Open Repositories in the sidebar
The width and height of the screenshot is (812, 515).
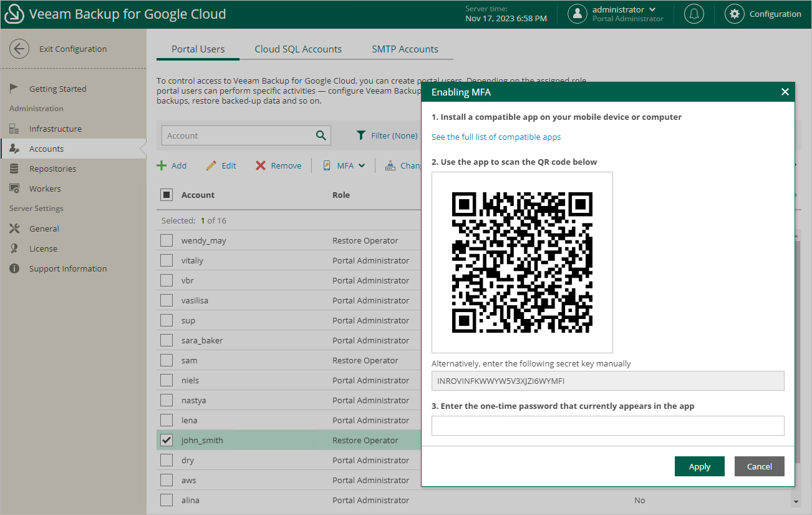52,169
